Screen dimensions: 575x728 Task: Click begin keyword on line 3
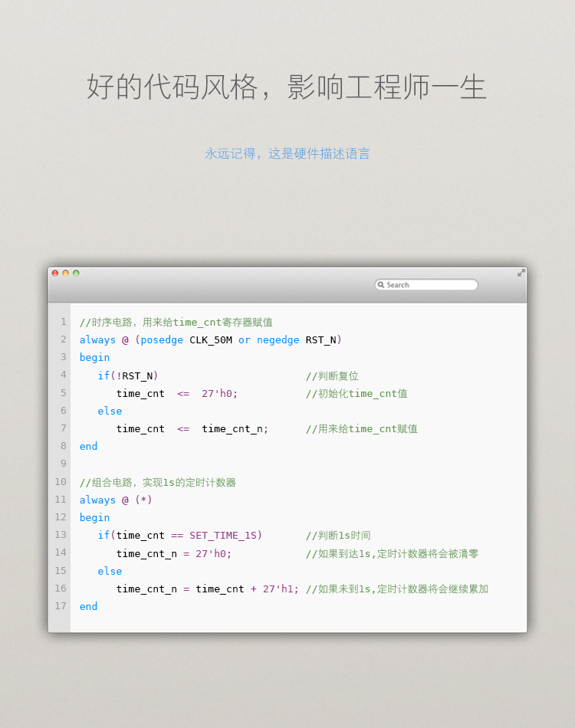pos(95,358)
